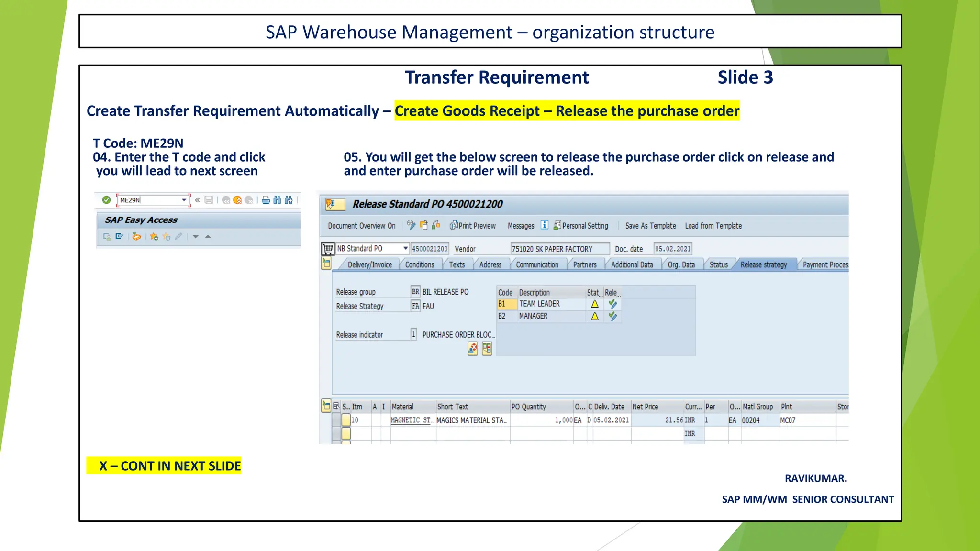Click release icon for B2 MANAGER
Viewport: 980px width, 551px height.
[x=612, y=316]
